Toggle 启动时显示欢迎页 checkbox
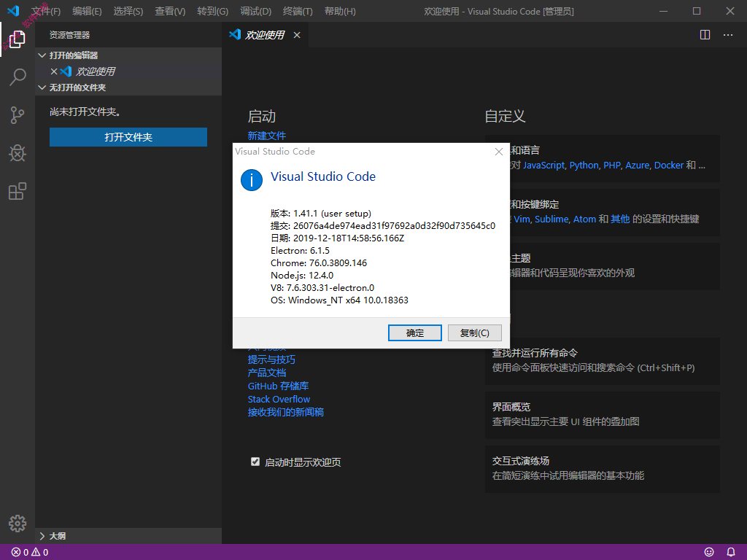The image size is (747, 560). coord(255,462)
